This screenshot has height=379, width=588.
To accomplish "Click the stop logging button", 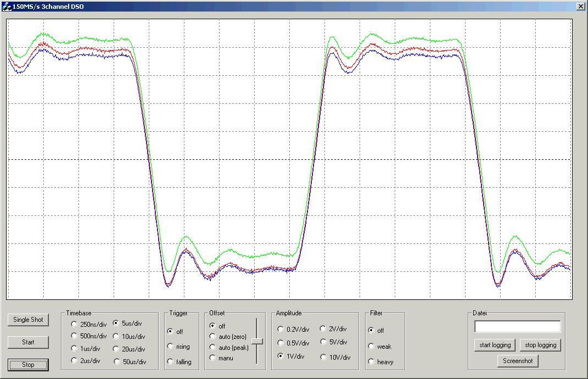I will [x=540, y=345].
